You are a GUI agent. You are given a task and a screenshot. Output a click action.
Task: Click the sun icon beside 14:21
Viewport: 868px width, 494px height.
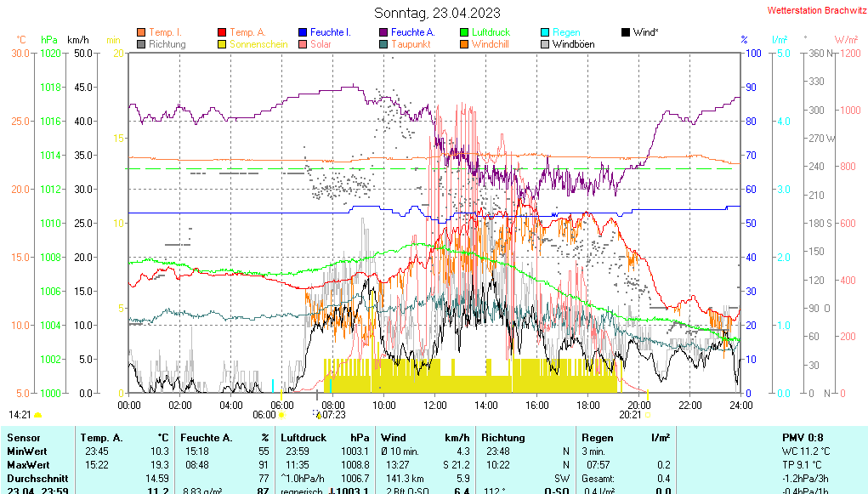coord(38,415)
